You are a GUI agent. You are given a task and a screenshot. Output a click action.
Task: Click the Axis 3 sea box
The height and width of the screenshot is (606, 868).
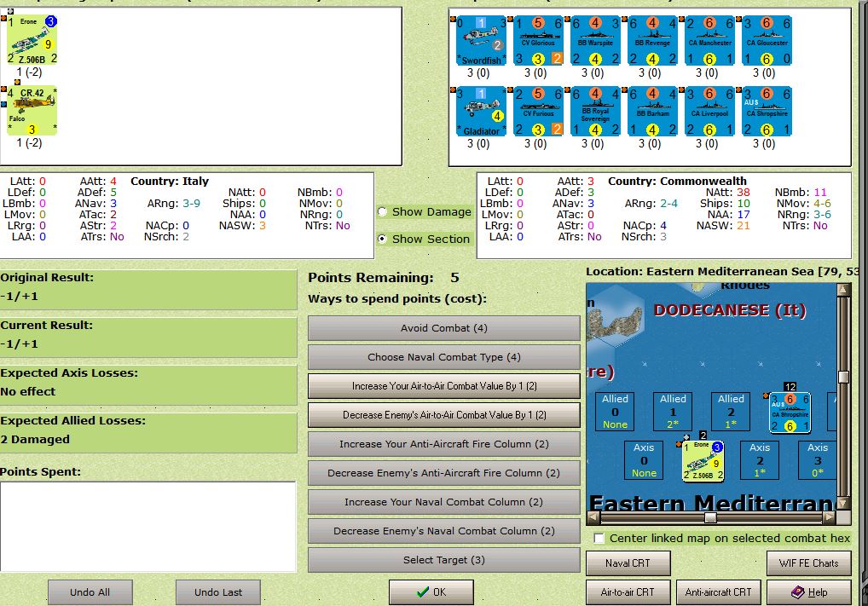[x=818, y=460]
